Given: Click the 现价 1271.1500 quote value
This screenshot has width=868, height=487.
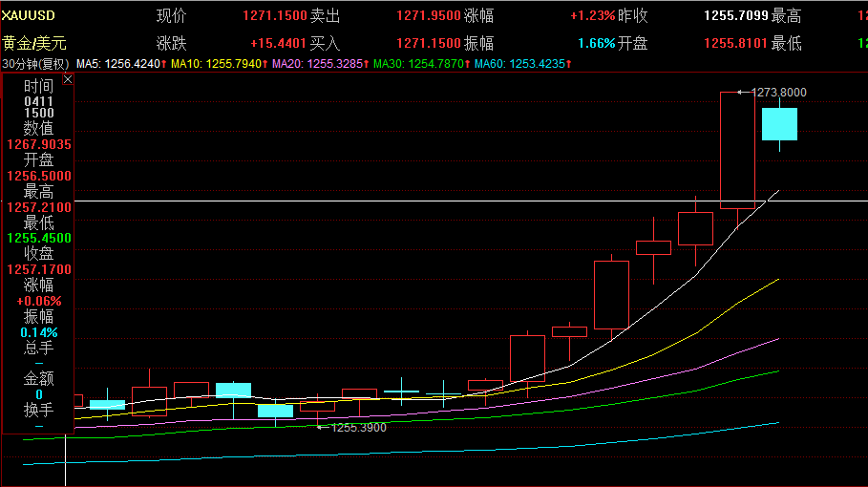Looking at the screenshot, I should pos(275,15).
